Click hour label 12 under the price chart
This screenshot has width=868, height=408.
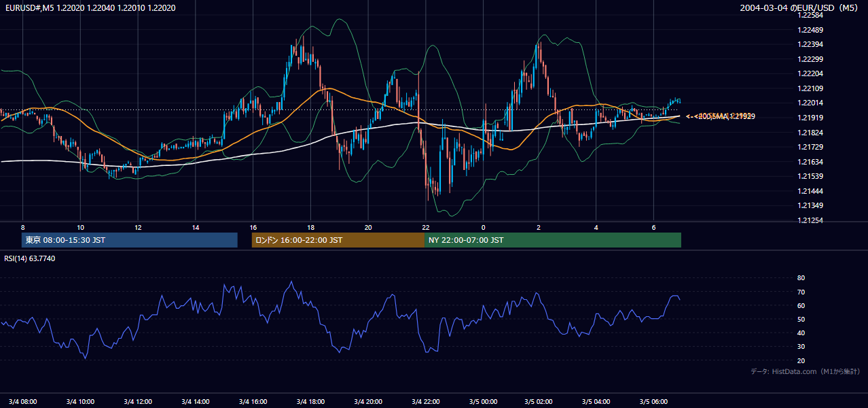point(138,227)
